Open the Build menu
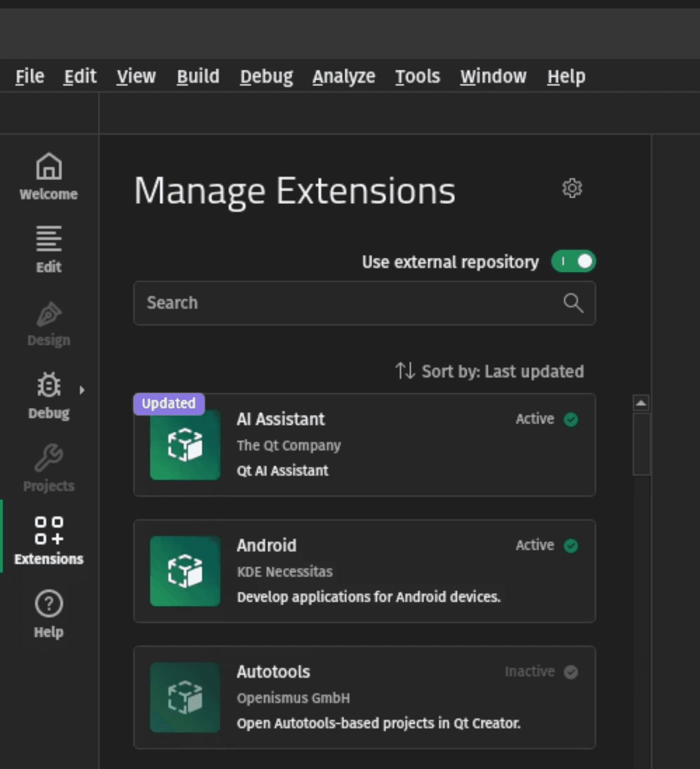 point(198,77)
